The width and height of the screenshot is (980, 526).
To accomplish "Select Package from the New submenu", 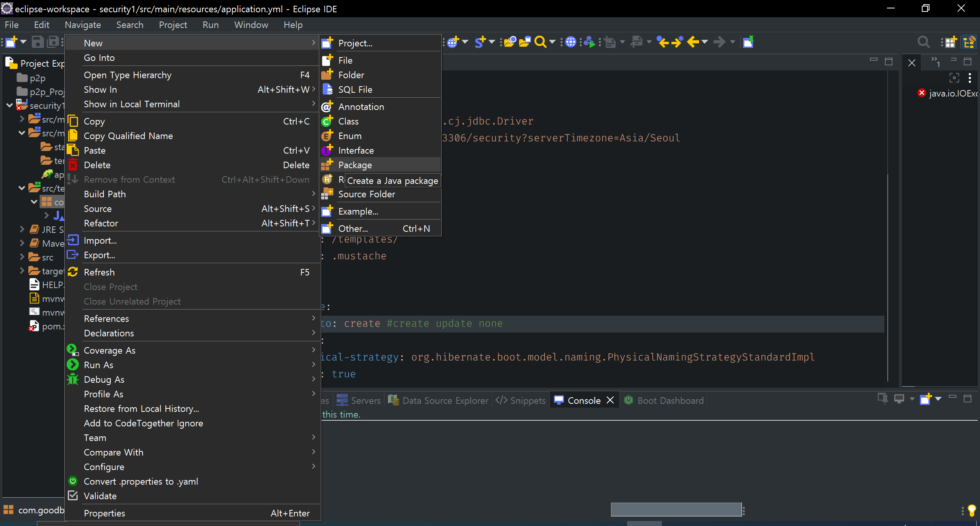I will (x=354, y=165).
